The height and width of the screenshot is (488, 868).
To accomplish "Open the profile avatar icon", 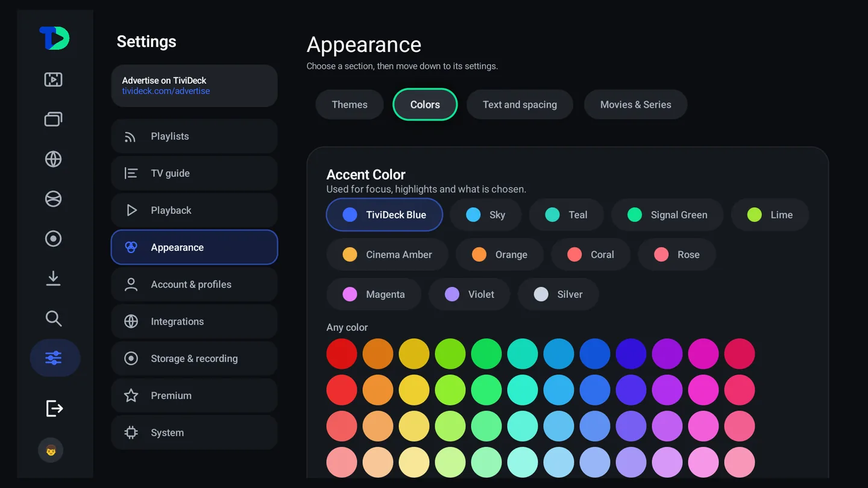I will pyautogui.click(x=51, y=450).
